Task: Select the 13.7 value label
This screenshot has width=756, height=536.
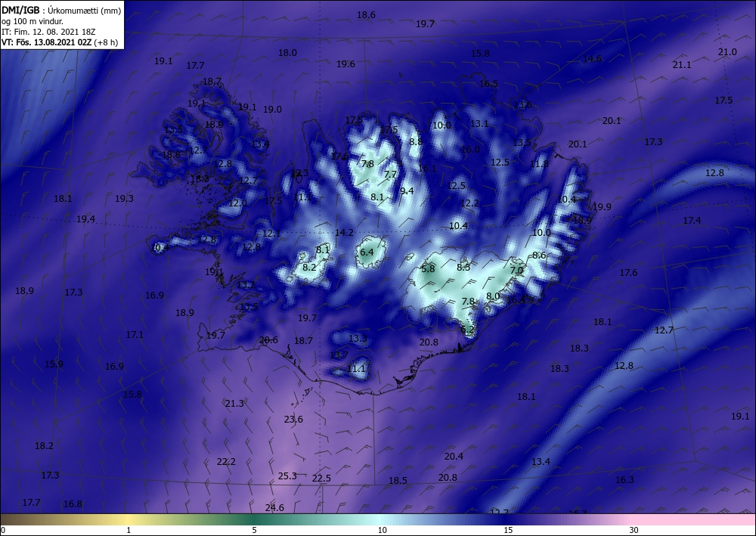Action: tap(339, 355)
